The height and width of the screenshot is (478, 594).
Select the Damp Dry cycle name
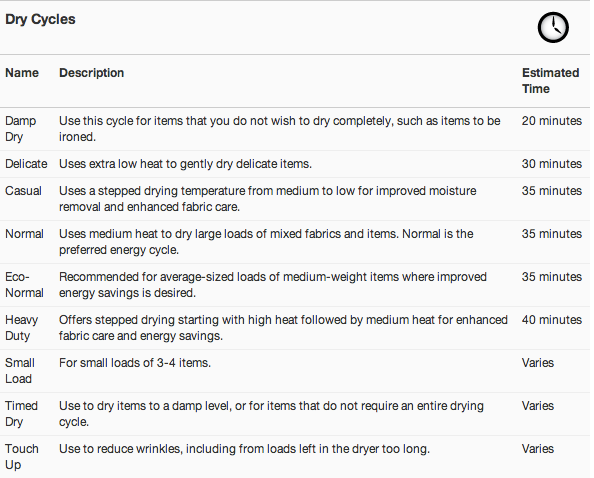(20, 129)
